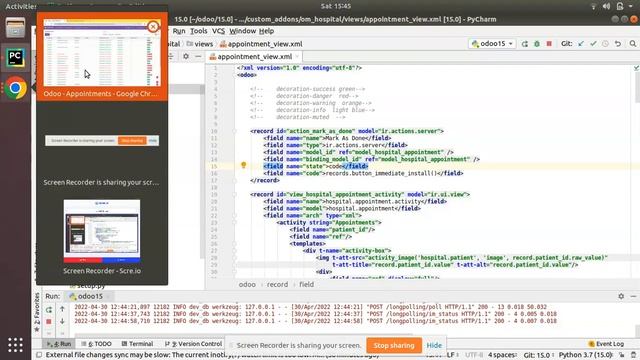Open Activities overview in top bar
The width and height of the screenshot is (640, 360).
(x=21, y=6)
